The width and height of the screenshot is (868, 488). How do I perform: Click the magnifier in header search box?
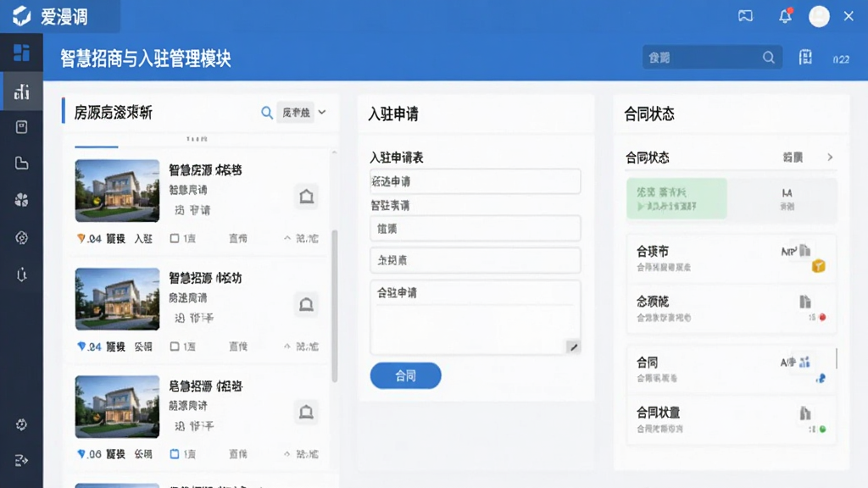tap(768, 58)
